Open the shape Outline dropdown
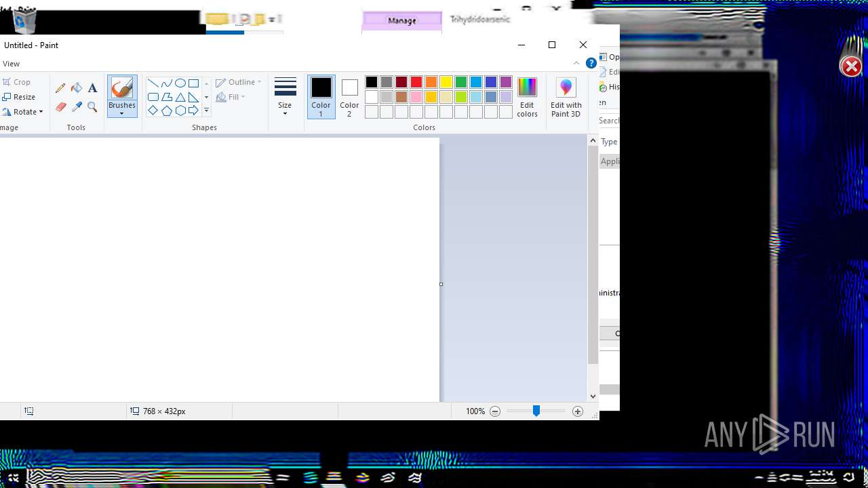 tap(239, 82)
